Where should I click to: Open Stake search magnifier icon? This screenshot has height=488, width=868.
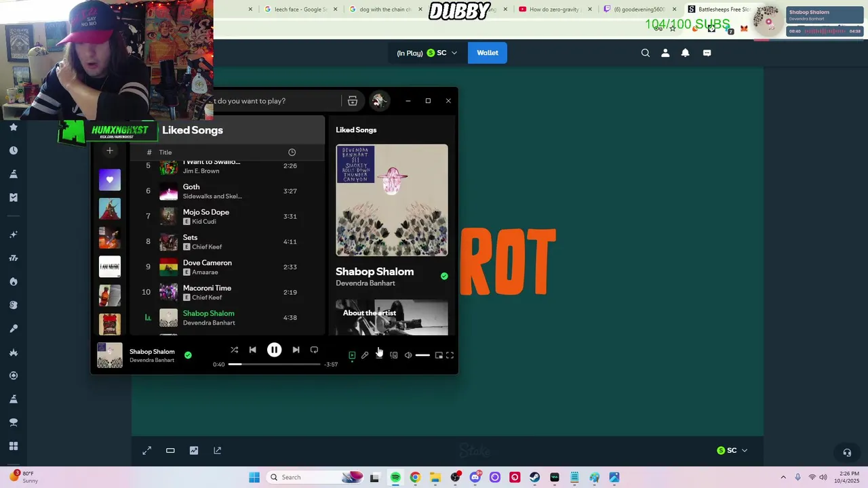(646, 53)
